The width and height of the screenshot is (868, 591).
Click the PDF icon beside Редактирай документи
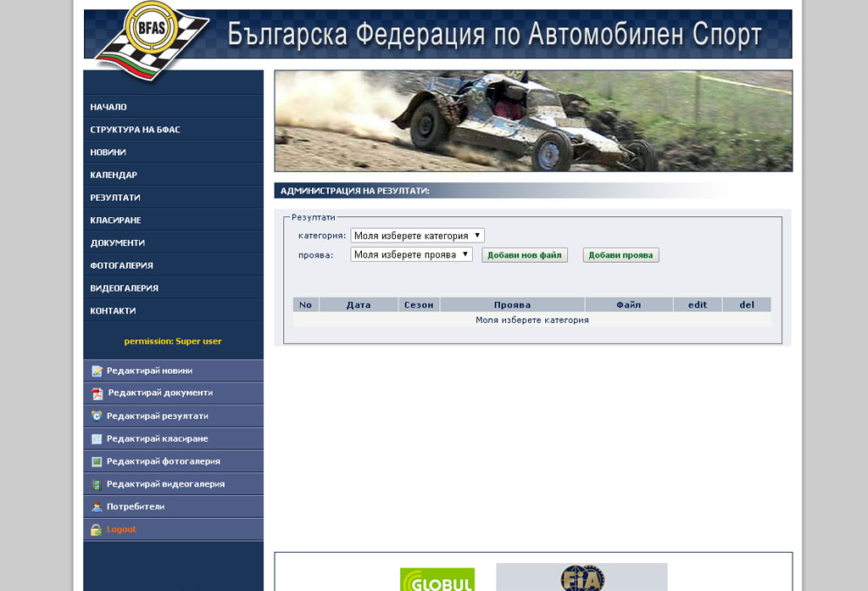click(97, 393)
